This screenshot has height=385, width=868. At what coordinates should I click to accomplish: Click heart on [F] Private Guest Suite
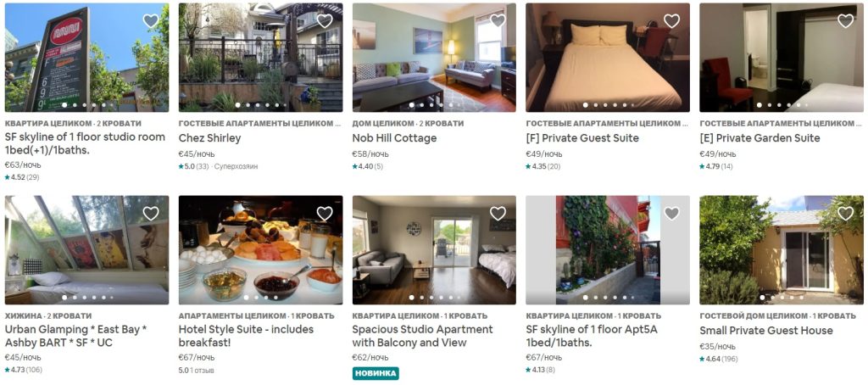tap(671, 21)
